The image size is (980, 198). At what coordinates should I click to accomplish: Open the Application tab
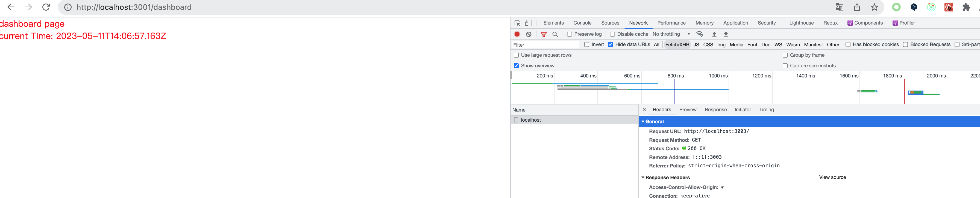pyautogui.click(x=736, y=23)
